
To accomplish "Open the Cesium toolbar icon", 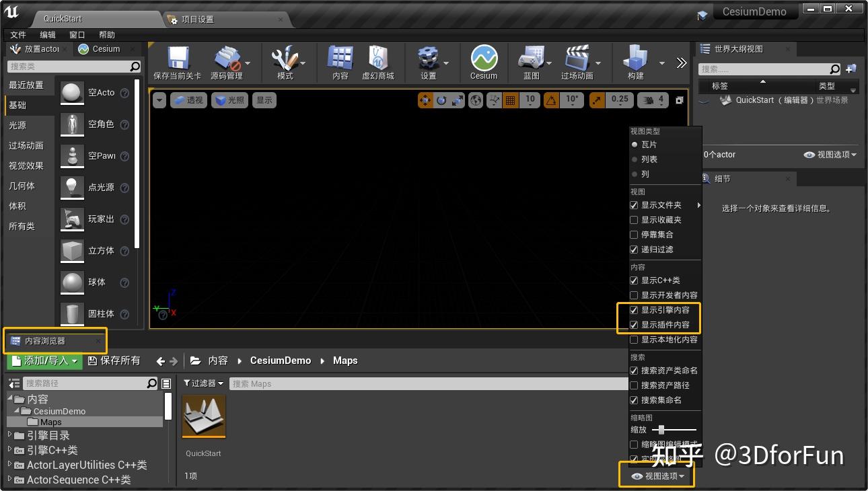I will [x=484, y=59].
